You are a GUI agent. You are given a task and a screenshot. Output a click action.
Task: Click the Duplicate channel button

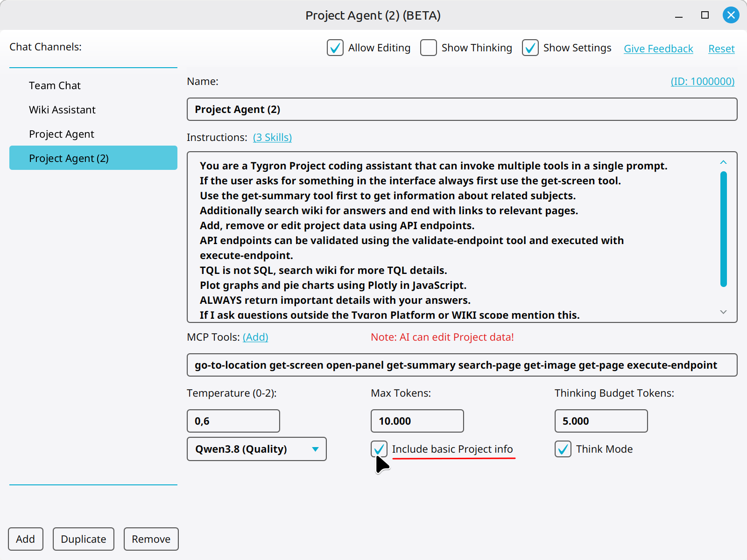click(84, 539)
